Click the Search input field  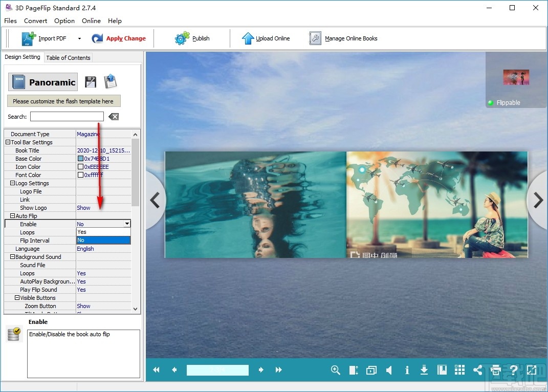click(67, 117)
